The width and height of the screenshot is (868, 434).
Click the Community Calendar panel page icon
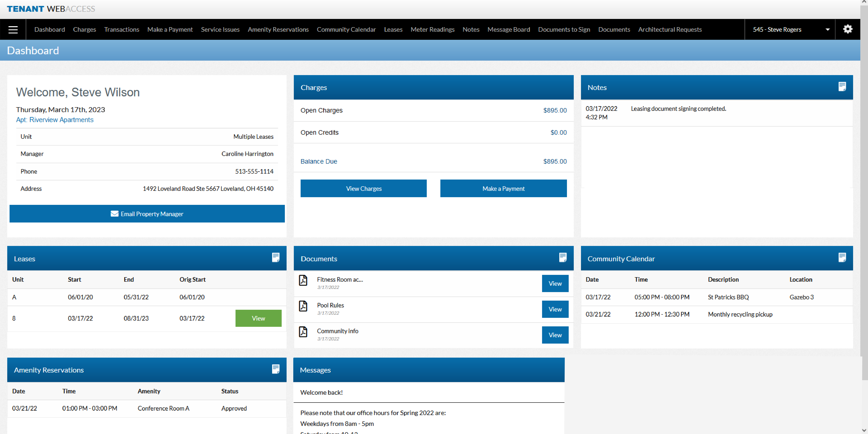tap(842, 258)
